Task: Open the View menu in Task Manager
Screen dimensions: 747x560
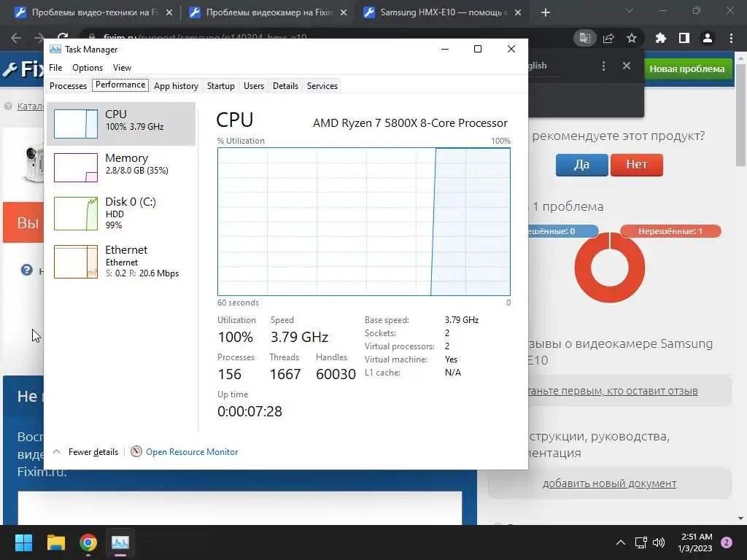Action: (122, 68)
